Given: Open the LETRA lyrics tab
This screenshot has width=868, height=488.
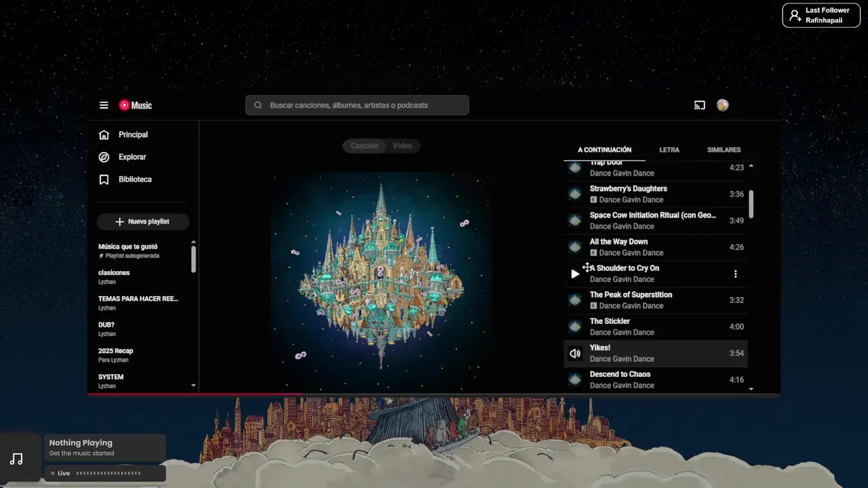Looking at the screenshot, I should point(669,150).
